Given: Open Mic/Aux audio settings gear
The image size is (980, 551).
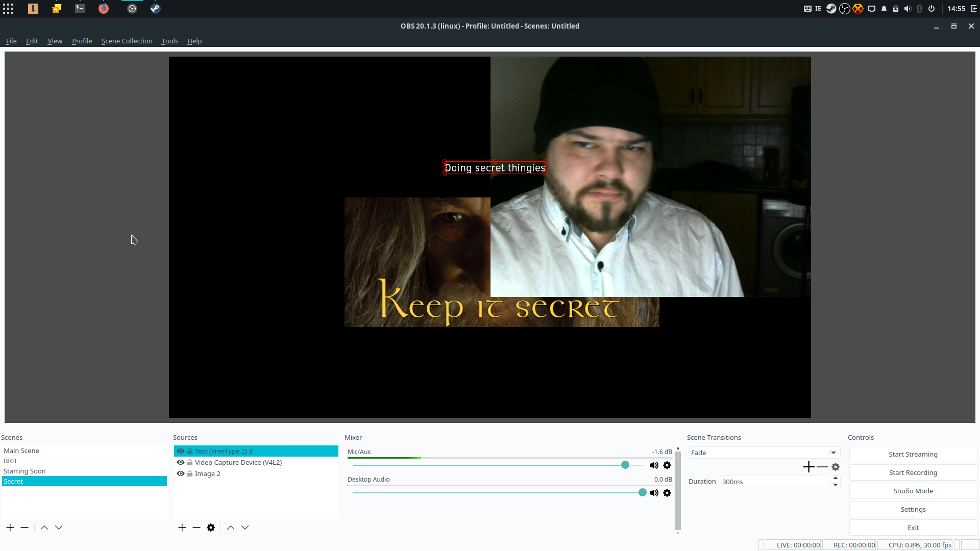Looking at the screenshot, I should coord(667,465).
